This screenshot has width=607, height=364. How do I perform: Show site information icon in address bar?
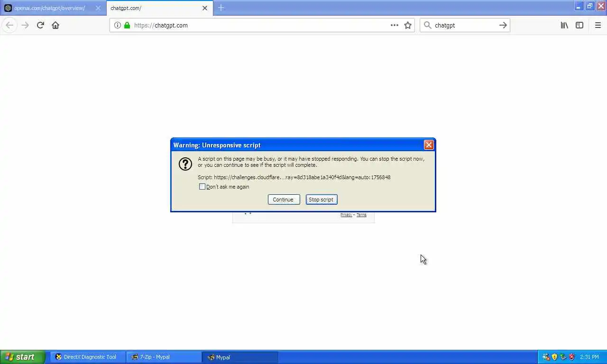coord(117,25)
